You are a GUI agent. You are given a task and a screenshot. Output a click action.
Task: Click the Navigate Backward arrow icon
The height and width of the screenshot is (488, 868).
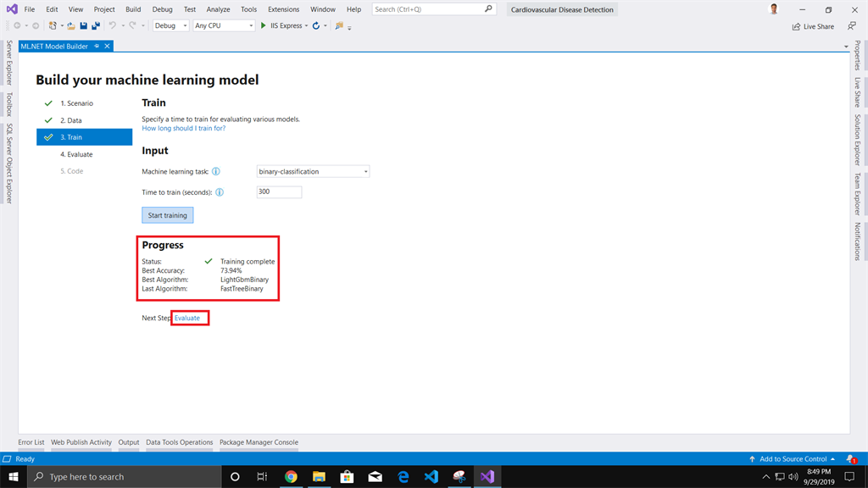pos(17,26)
